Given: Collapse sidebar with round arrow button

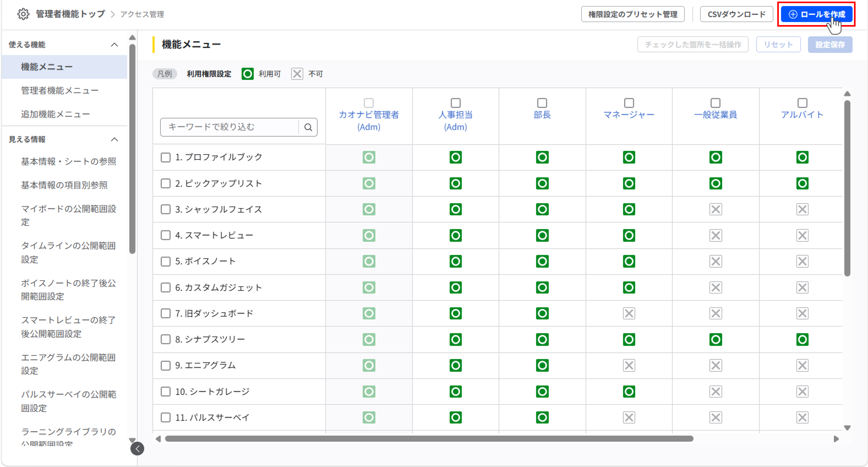Looking at the screenshot, I should coord(137,448).
